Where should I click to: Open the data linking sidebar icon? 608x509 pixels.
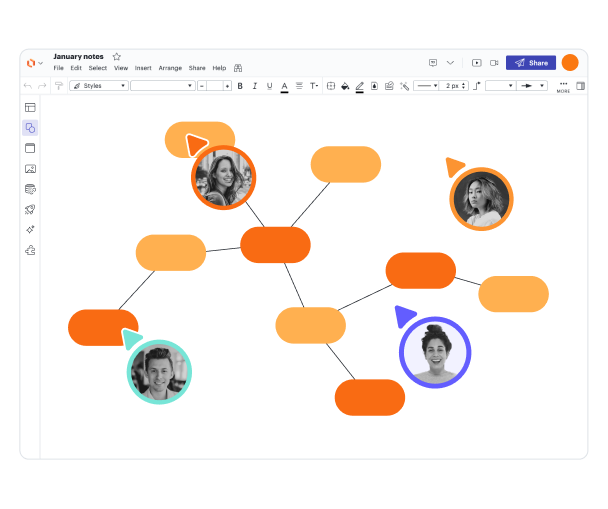tap(30, 188)
